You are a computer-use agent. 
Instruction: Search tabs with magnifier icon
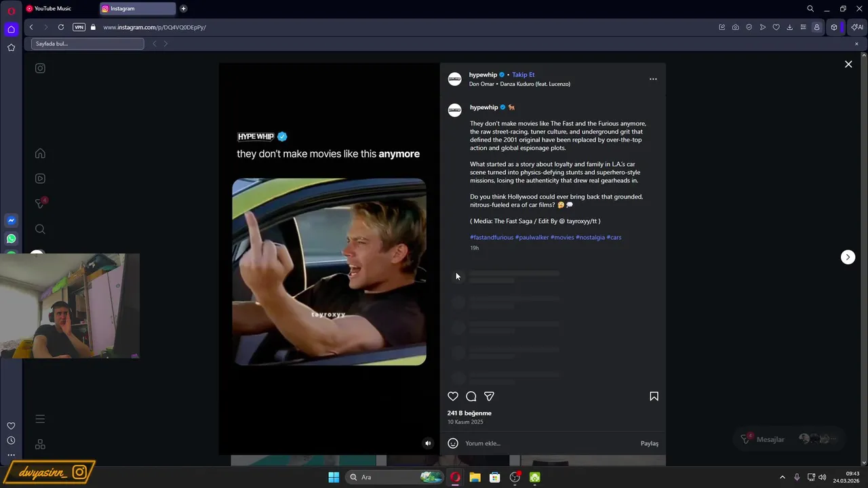coord(810,9)
